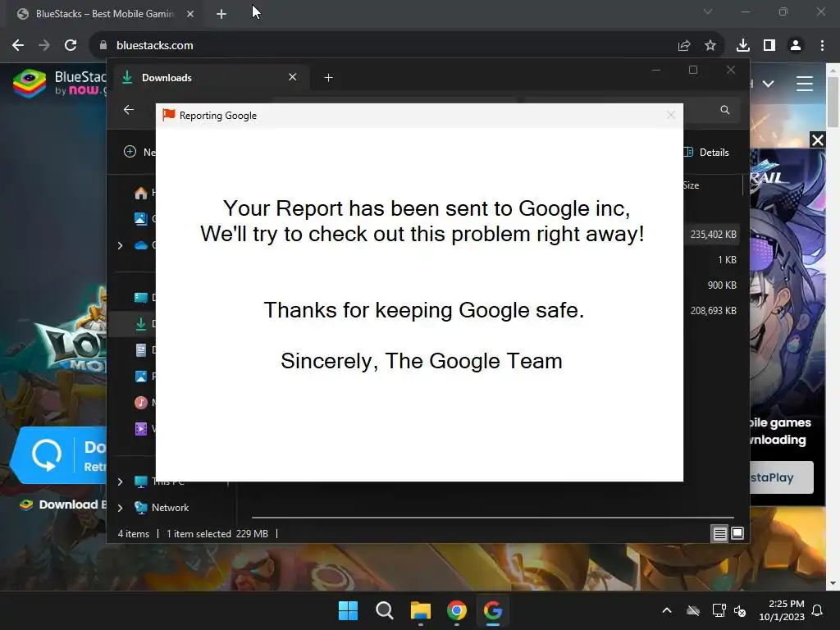Click the File Explorer search magnifier
The image size is (840, 630).
(725, 110)
